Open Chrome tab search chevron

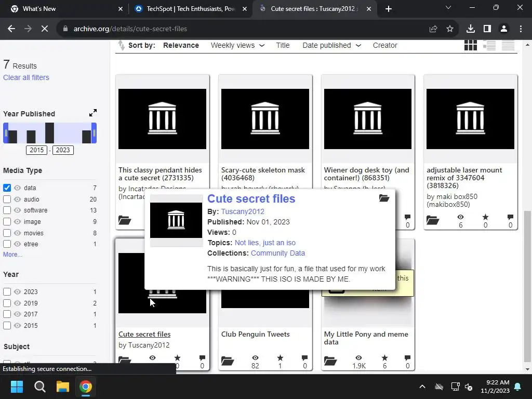(448, 7)
